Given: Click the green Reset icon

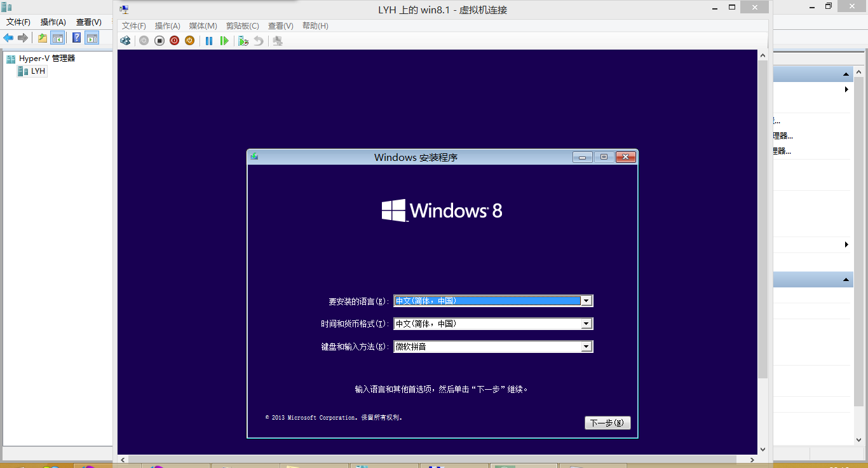Looking at the screenshot, I should (224, 41).
